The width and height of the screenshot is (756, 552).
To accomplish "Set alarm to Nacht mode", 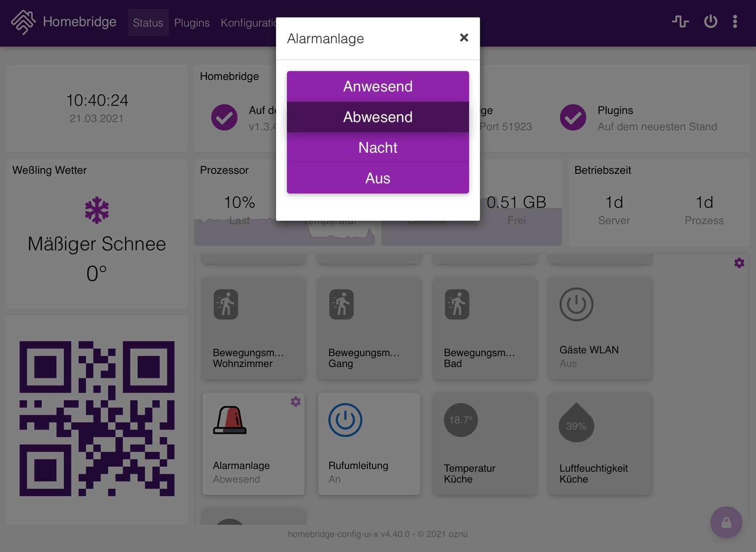I will point(378,148).
